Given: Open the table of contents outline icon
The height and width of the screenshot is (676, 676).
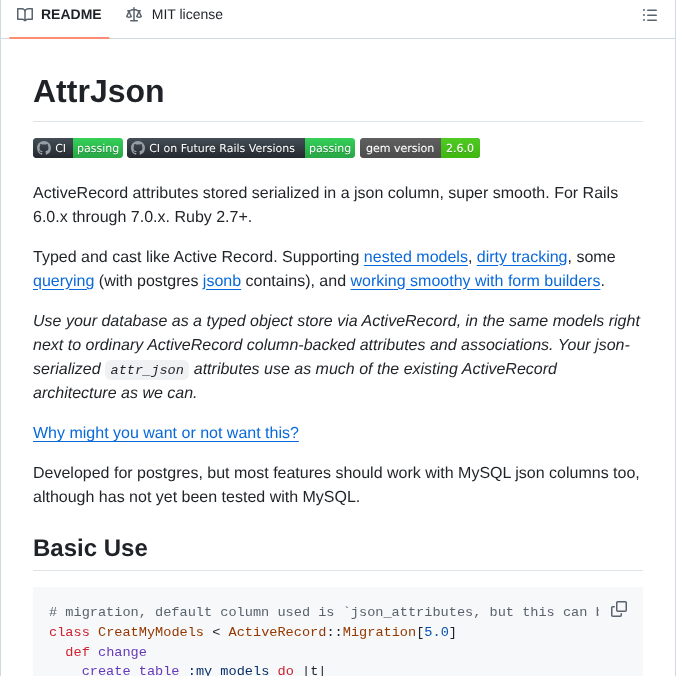Looking at the screenshot, I should (x=650, y=15).
